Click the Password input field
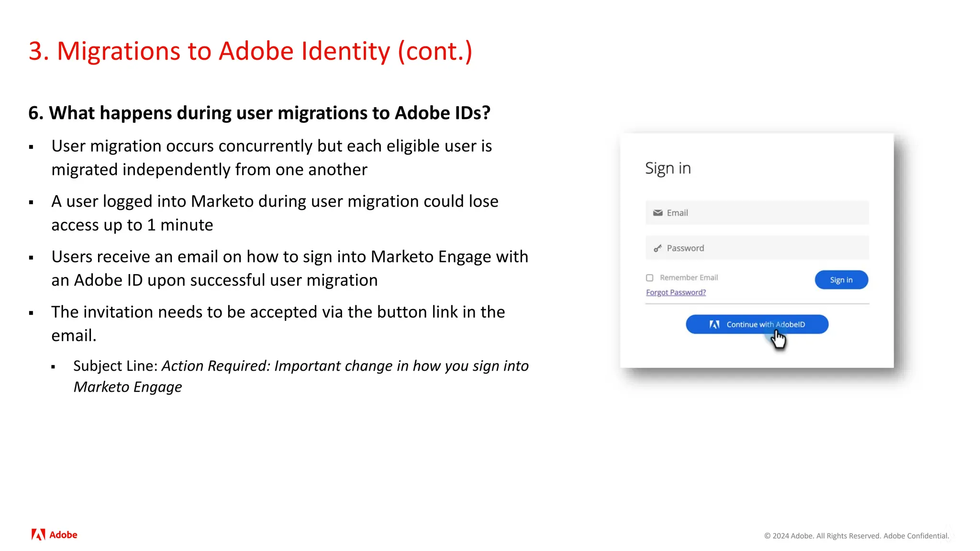 pyautogui.click(x=757, y=248)
